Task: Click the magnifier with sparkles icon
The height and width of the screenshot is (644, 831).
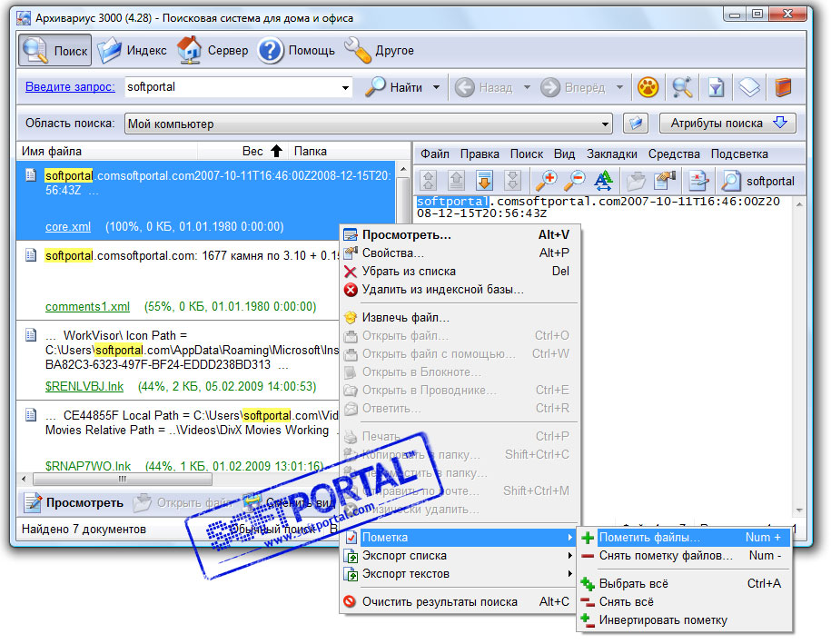Action: click(x=682, y=87)
